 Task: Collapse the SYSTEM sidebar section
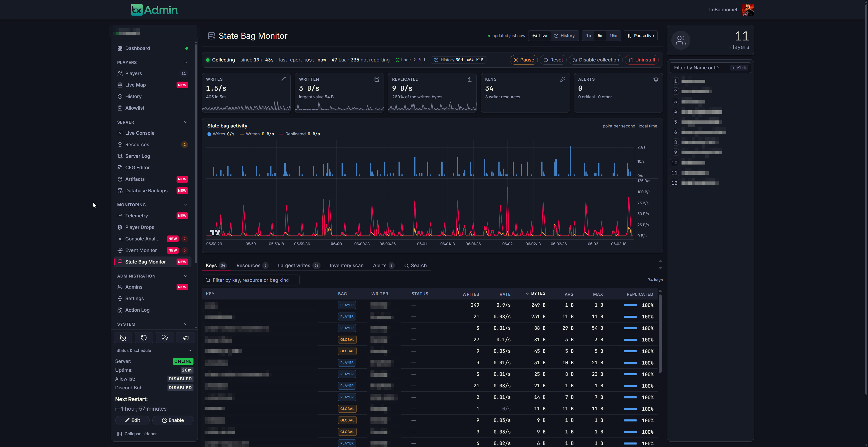click(186, 324)
